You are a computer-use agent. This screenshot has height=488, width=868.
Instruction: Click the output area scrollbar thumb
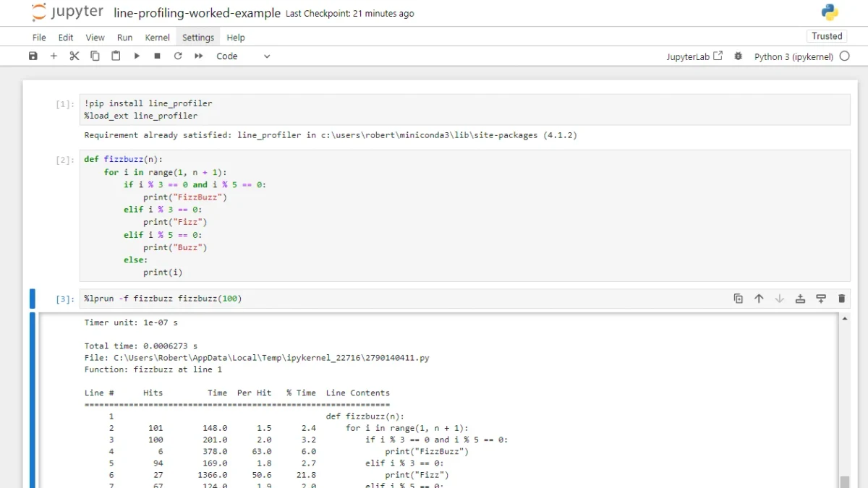click(x=844, y=481)
